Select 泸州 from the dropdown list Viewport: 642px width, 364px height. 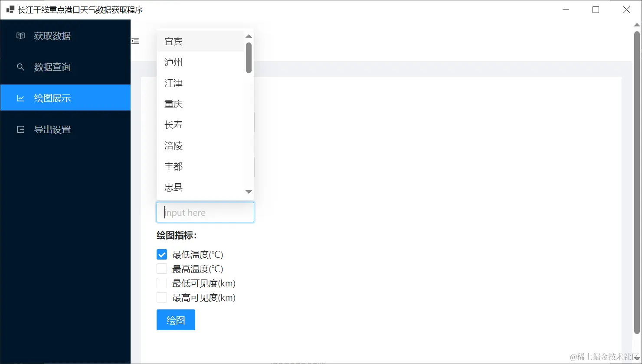click(200, 62)
